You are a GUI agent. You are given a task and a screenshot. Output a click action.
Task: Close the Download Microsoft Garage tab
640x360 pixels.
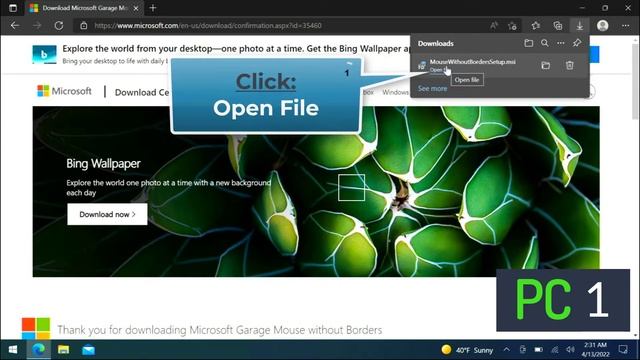pos(136,8)
